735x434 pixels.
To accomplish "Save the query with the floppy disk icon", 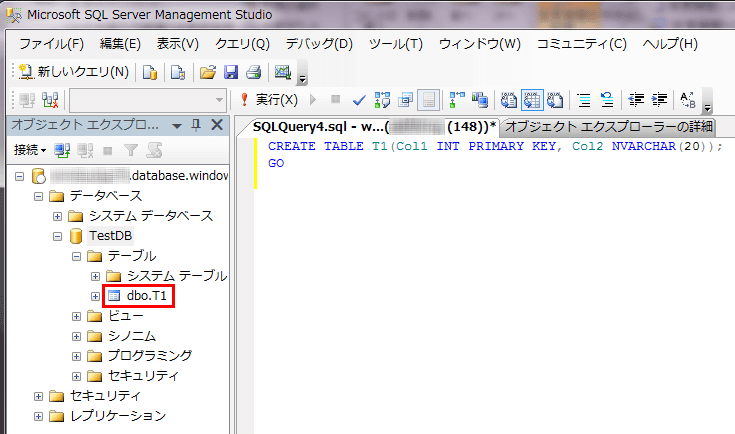I will (231, 72).
